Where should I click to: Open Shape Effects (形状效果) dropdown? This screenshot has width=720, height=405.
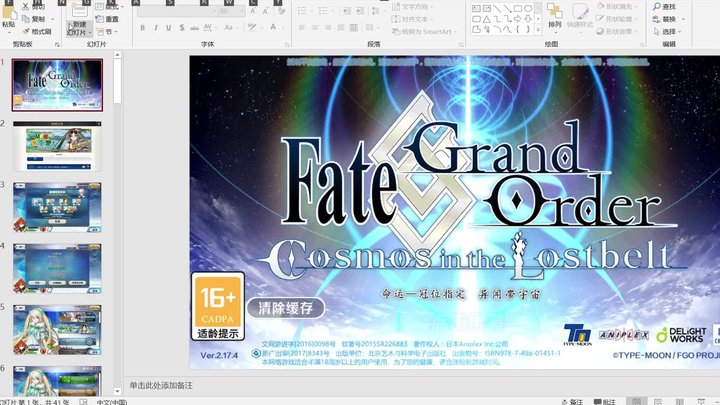(x=618, y=31)
